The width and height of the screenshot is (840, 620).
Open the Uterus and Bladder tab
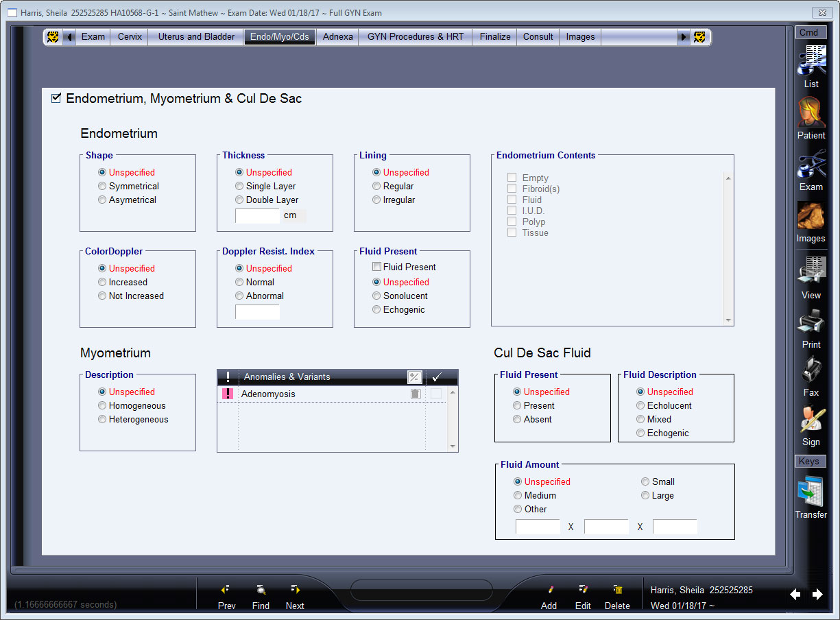(196, 37)
